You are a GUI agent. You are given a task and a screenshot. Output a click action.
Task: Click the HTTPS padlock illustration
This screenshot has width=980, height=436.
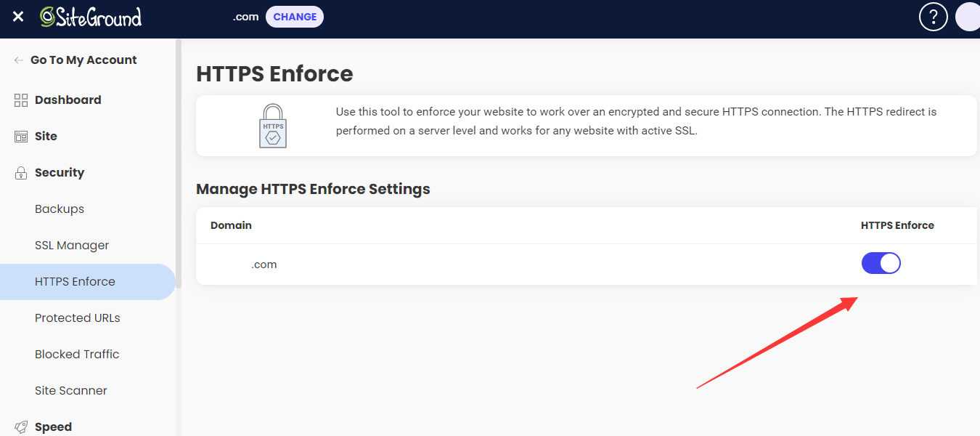(x=272, y=125)
